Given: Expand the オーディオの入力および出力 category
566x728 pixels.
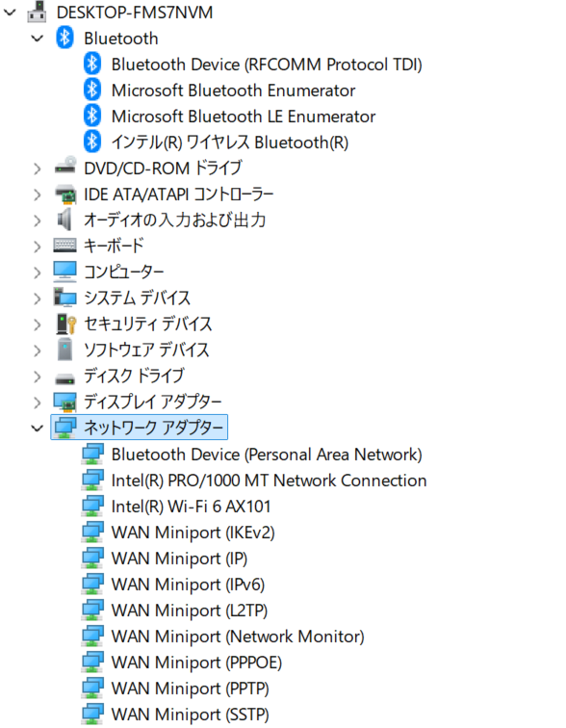Looking at the screenshot, I should [x=38, y=221].
